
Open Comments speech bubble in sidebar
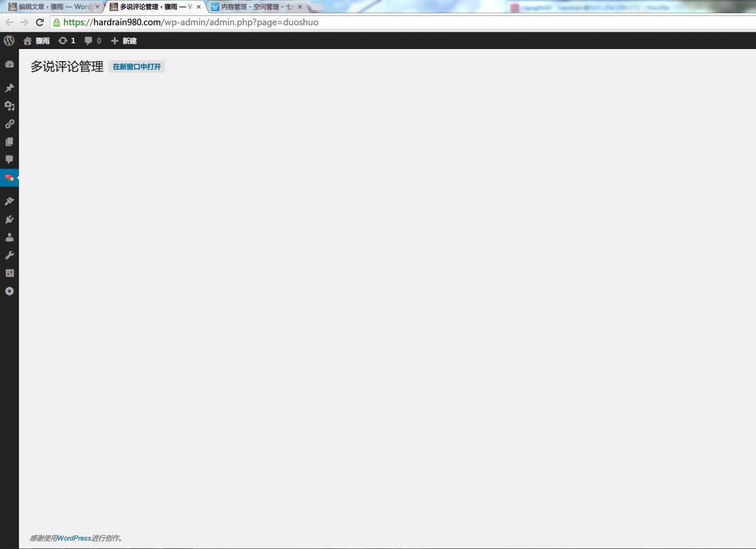tap(9, 160)
